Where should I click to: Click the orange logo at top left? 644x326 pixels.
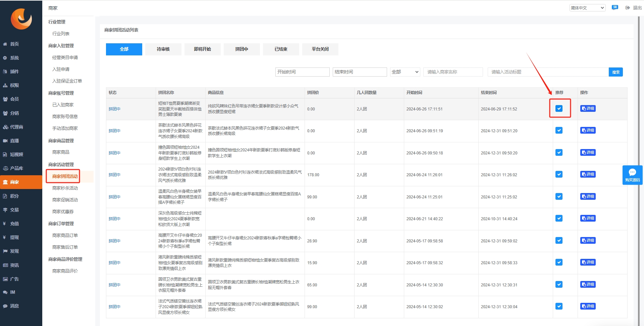(21, 19)
